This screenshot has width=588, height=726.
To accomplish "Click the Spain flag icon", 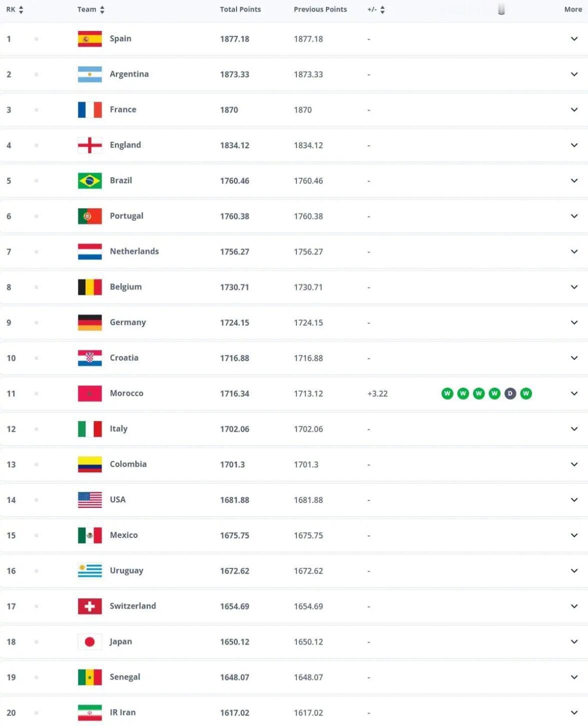I will tap(89, 39).
